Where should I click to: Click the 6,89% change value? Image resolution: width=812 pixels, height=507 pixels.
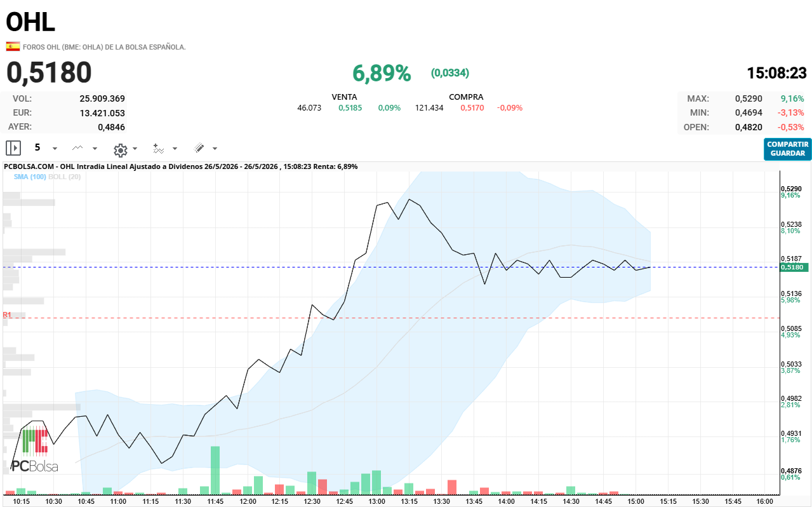382,74
